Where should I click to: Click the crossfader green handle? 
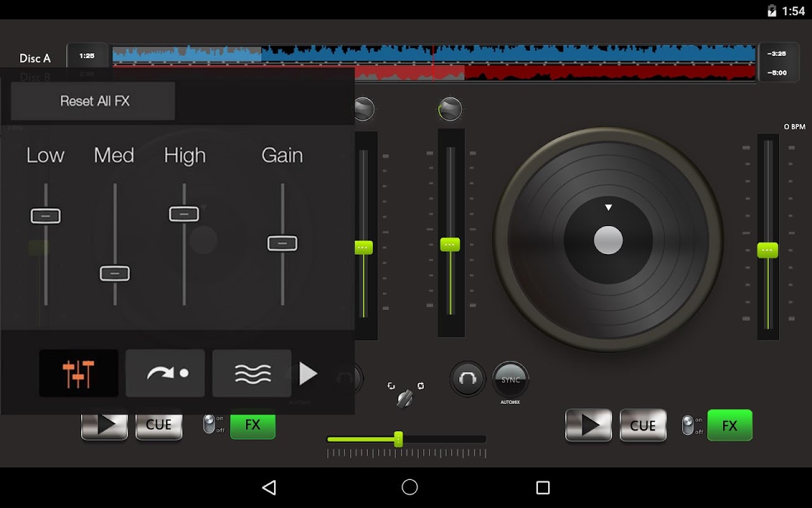(x=398, y=439)
